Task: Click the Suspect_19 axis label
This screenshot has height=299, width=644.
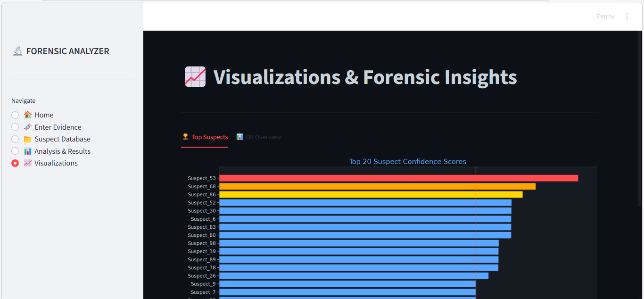Action: (x=202, y=251)
